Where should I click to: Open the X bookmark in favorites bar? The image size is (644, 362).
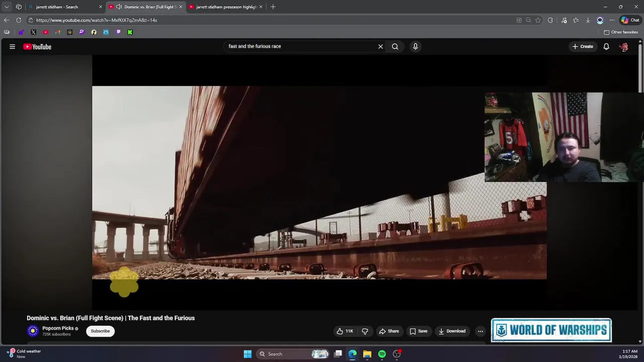coord(33,32)
